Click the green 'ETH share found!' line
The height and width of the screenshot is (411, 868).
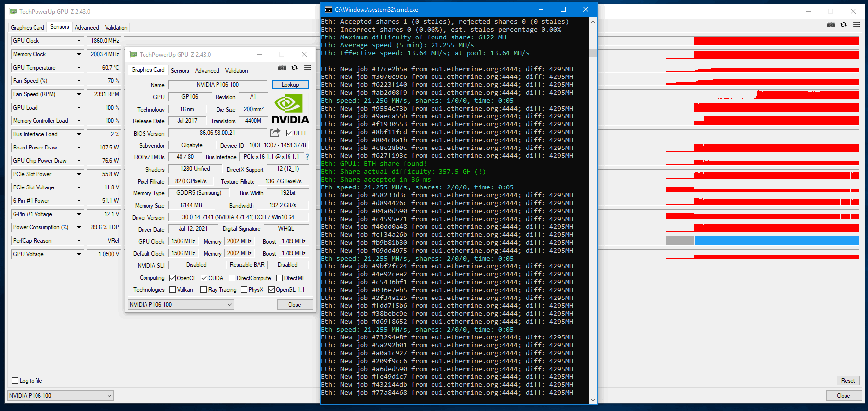(x=373, y=164)
